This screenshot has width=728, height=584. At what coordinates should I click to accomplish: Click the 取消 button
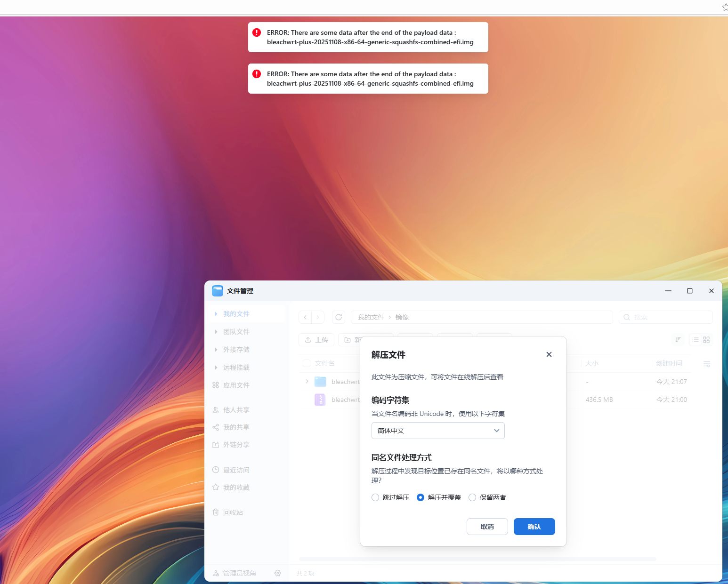(x=487, y=527)
